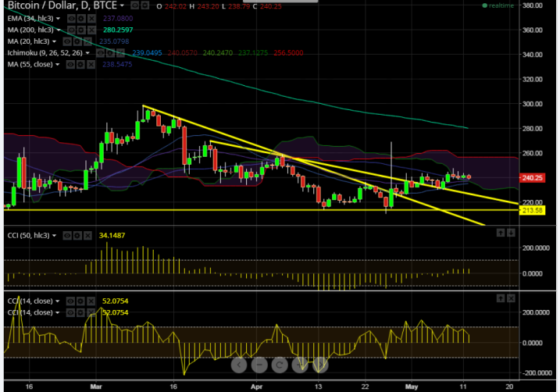Screen dimensions: 560x392
Task: Open settings gear for MA (200, hlc3)
Action: point(81,30)
